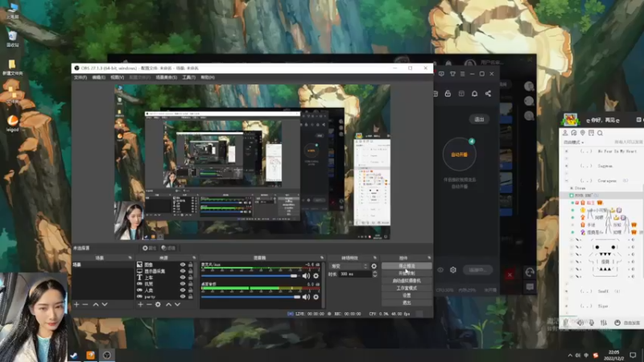644x362 pixels.
Task: Mute the Desktop Audio speaker icon
Action: 306,296
